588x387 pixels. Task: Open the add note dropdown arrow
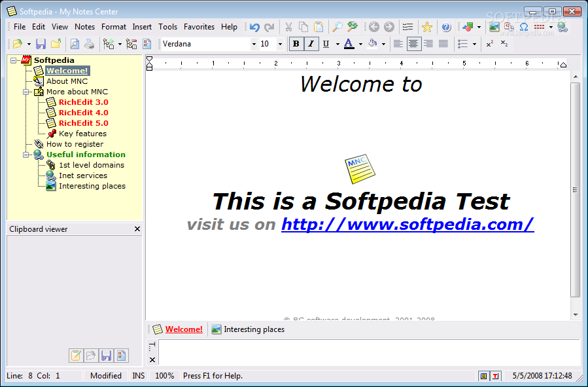pyautogui.click(x=120, y=45)
